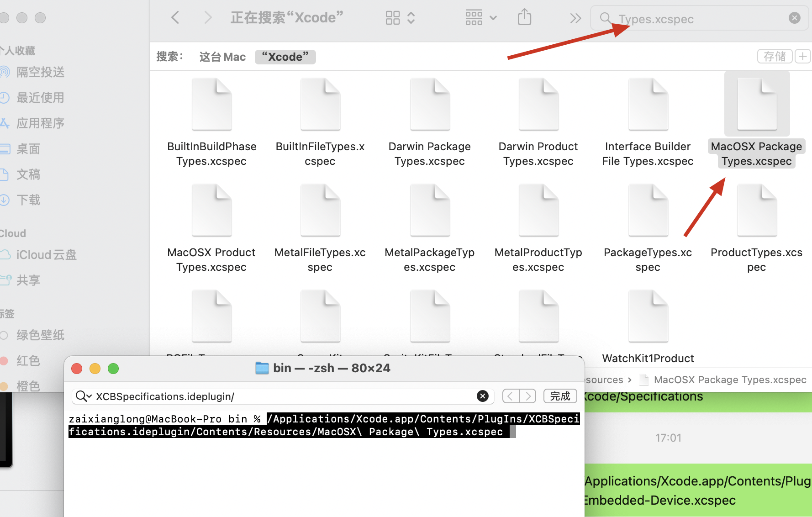Viewport: 812px width, 517px height.
Task: Select MetalPackageTypes.xcspec file
Action: [x=430, y=228]
